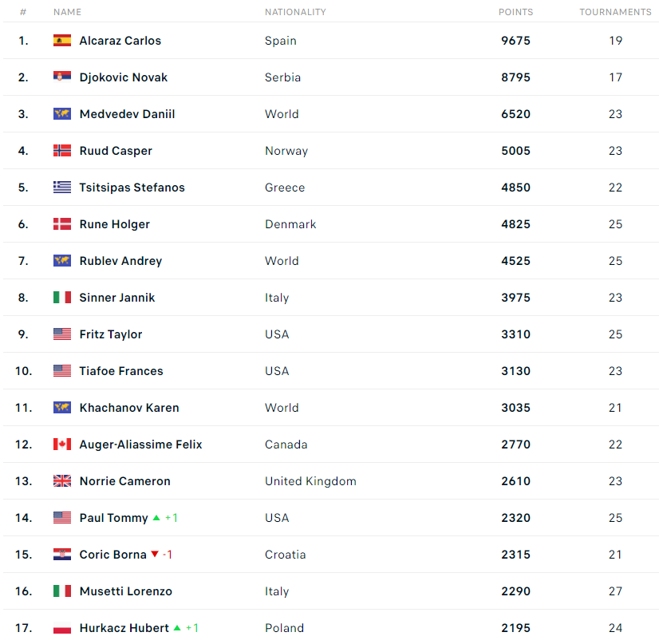The image size is (659, 644).
Task: Click the Greece flag beside Tsitsipas Stefanos
Action: point(62,187)
